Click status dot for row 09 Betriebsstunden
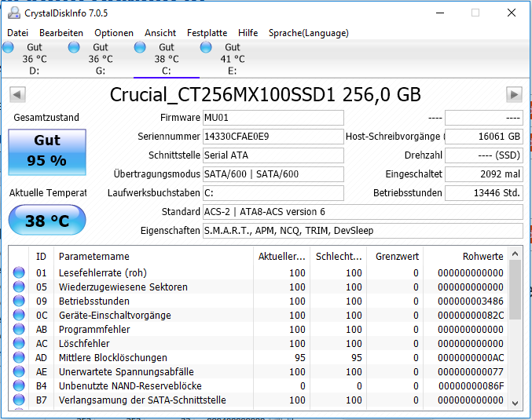532x420 pixels. [19, 301]
